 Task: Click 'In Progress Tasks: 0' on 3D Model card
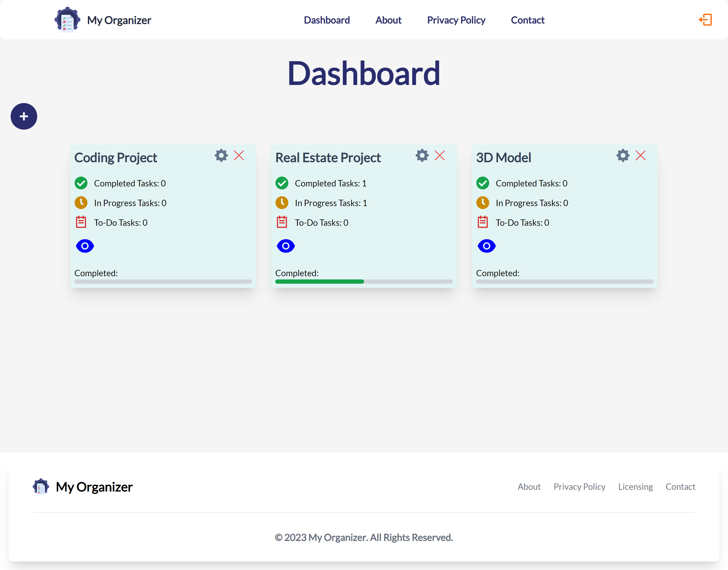coord(532,203)
